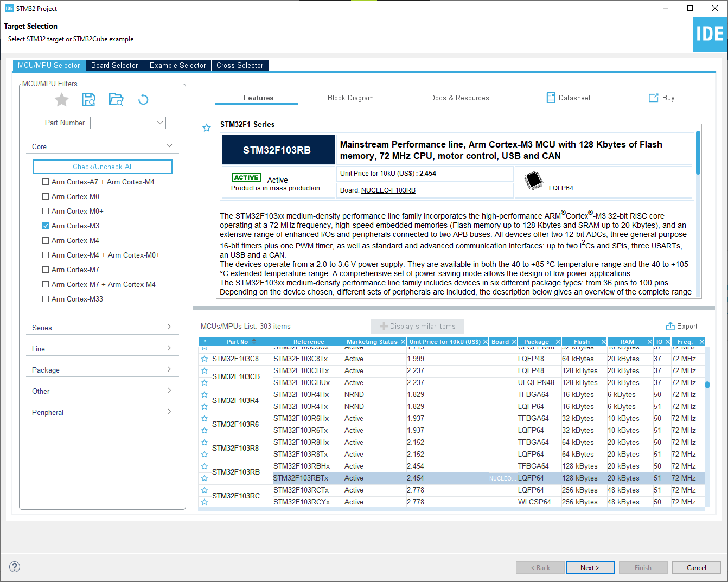The height and width of the screenshot is (582, 728).
Task: Click Display similar items button
Action: tap(417, 326)
